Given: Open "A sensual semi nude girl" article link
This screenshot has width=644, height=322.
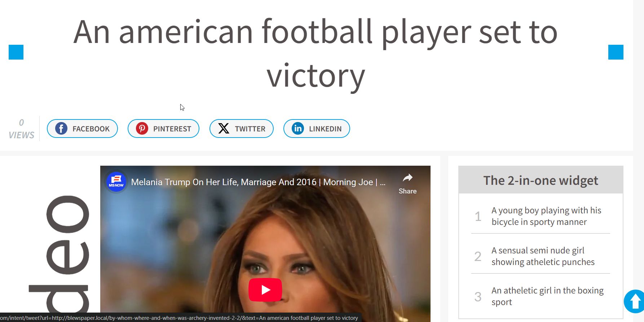Looking at the screenshot, I should pyautogui.click(x=543, y=256).
